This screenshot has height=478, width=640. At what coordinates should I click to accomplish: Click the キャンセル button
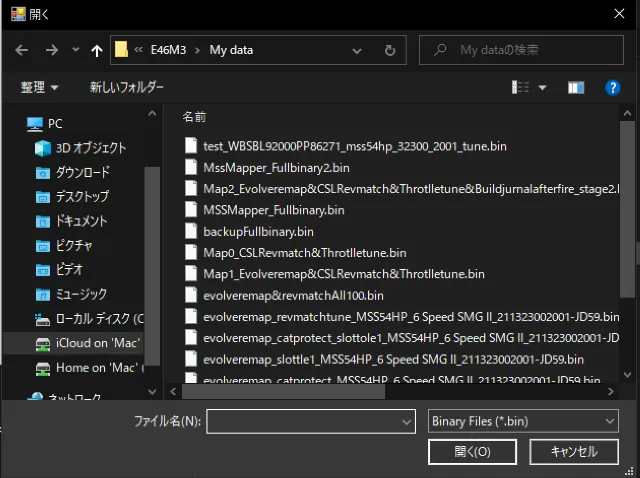click(x=574, y=451)
